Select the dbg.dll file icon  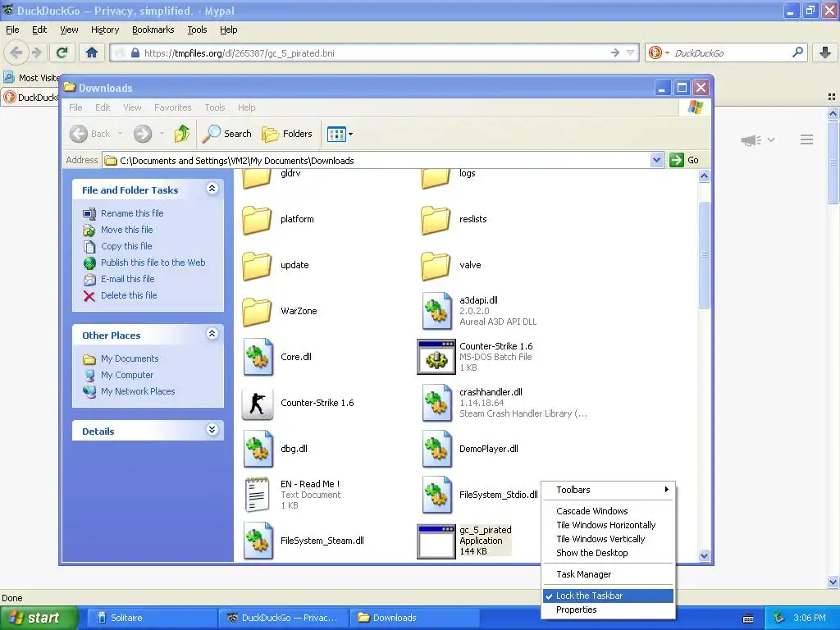[x=258, y=449]
